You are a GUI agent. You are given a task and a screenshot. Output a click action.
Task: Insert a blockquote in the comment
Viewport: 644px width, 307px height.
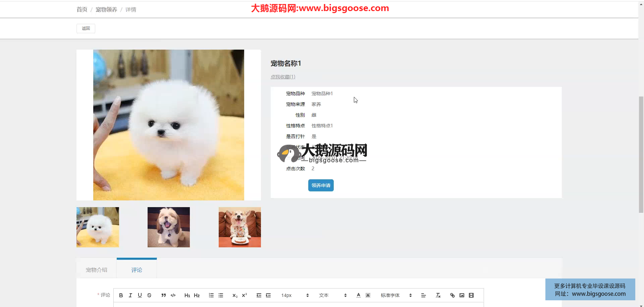[x=163, y=295]
